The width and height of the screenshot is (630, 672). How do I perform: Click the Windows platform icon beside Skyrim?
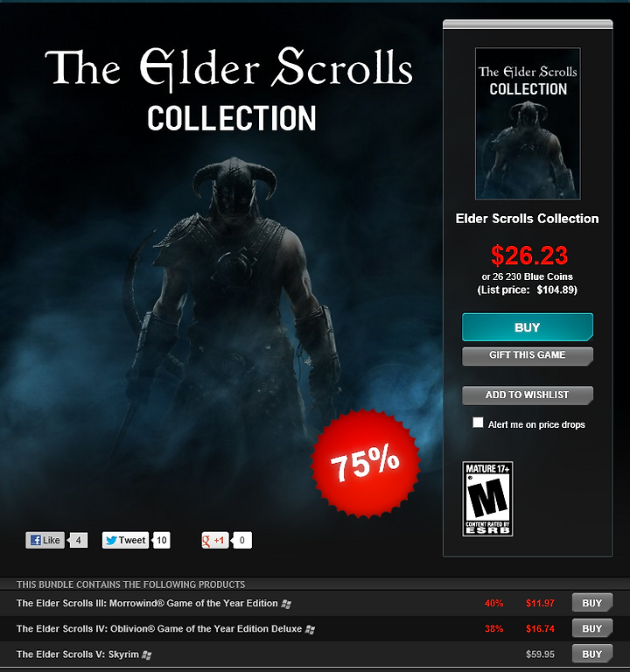point(147,654)
